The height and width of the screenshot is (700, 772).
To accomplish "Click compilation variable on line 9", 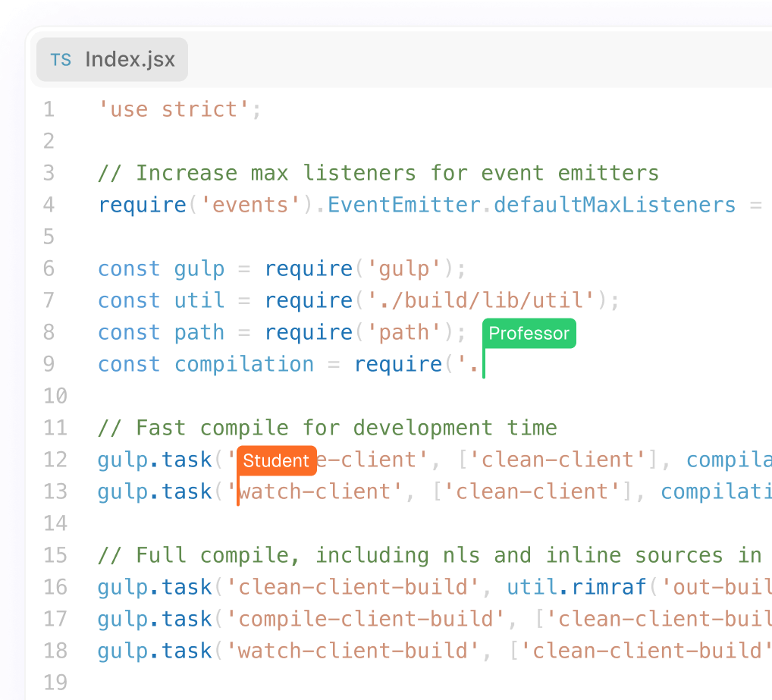I will coord(243,365).
